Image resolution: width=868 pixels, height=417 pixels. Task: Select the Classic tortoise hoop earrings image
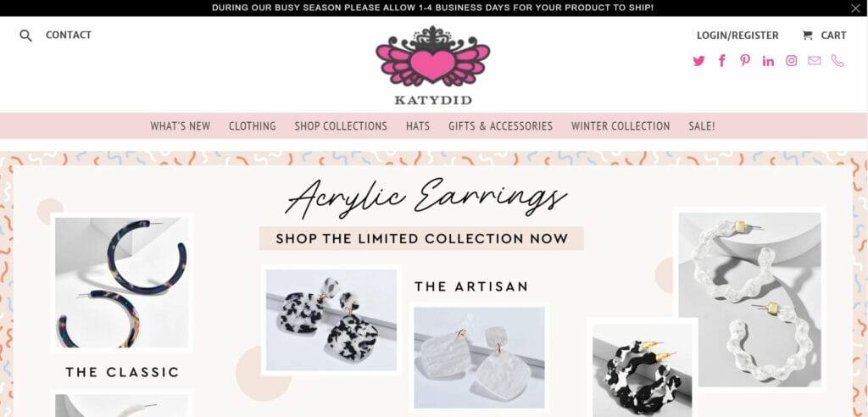[122, 282]
